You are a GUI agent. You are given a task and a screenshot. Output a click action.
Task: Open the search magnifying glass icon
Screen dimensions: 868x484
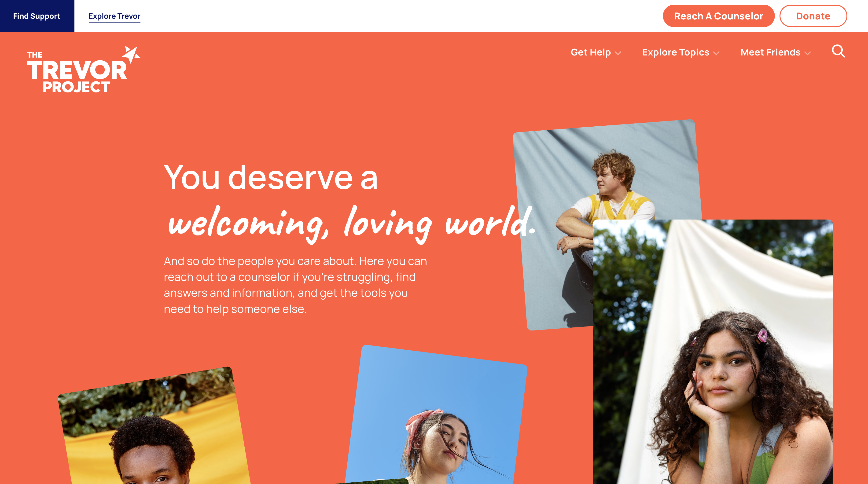coord(838,51)
